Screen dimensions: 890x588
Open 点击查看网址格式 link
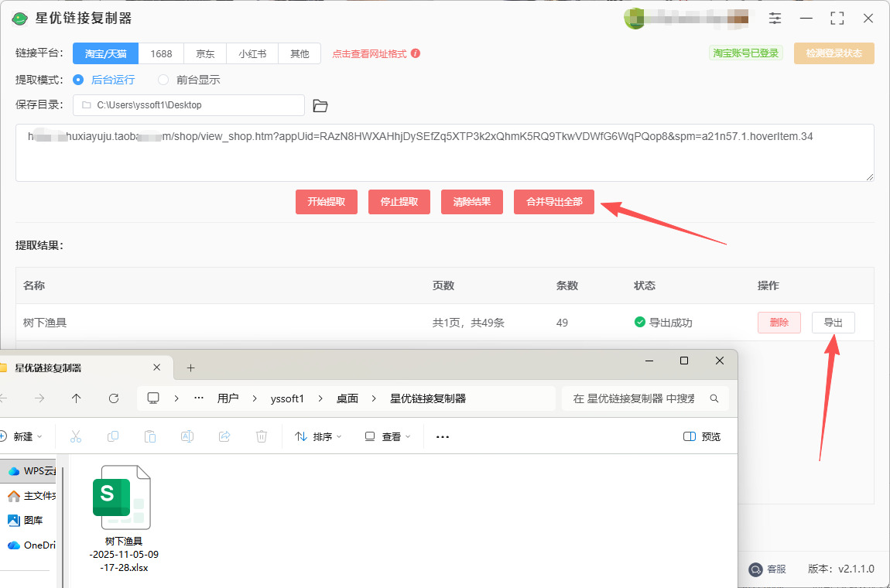pyautogui.click(x=369, y=54)
